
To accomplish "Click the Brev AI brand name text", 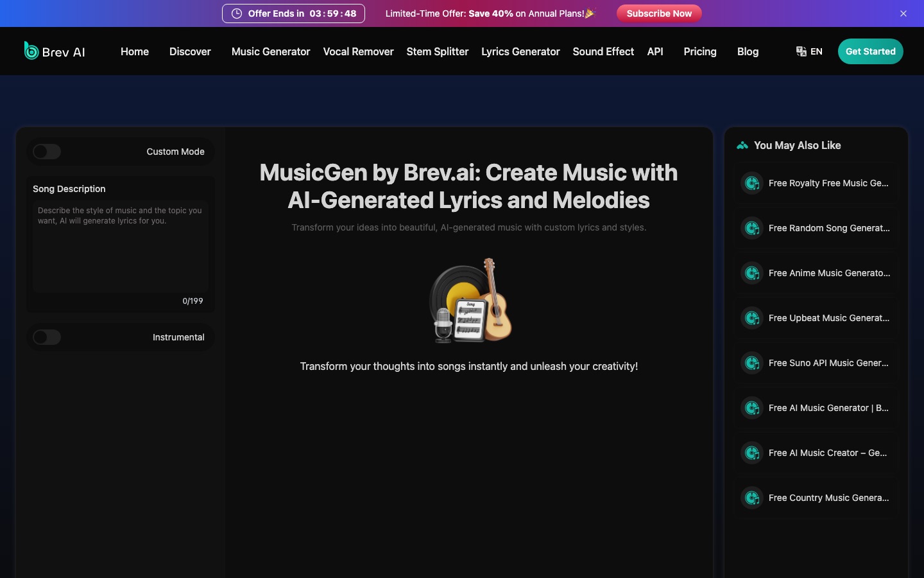I will pos(64,52).
